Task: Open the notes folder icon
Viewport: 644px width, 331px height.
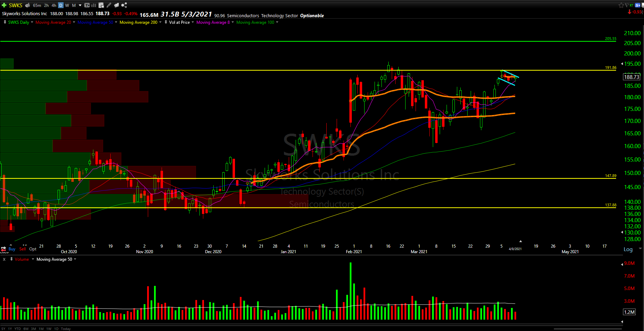Action: click(x=116, y=5)
